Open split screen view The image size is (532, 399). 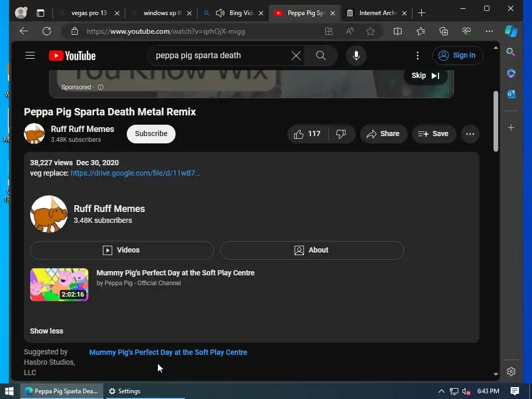(397, 31)
